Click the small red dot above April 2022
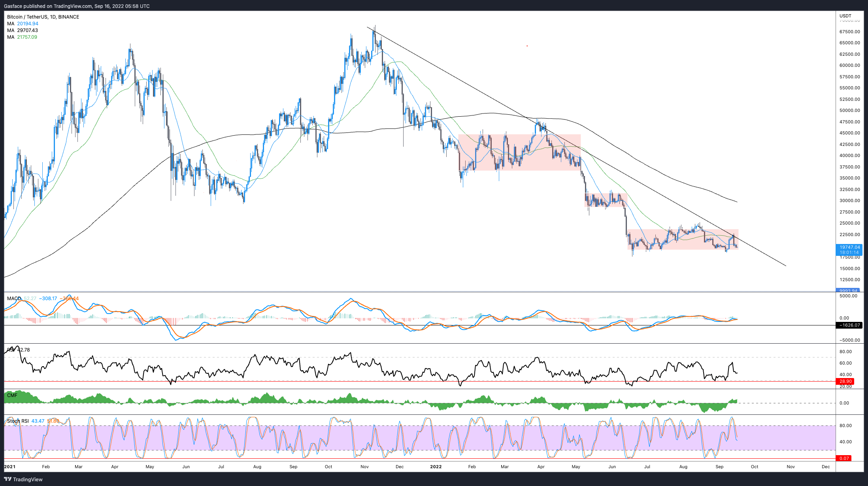 pos(527,46)
